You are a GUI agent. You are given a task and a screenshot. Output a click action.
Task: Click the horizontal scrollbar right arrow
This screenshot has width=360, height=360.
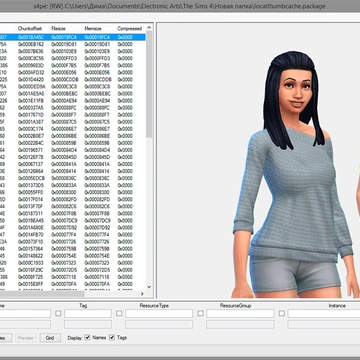142,294
